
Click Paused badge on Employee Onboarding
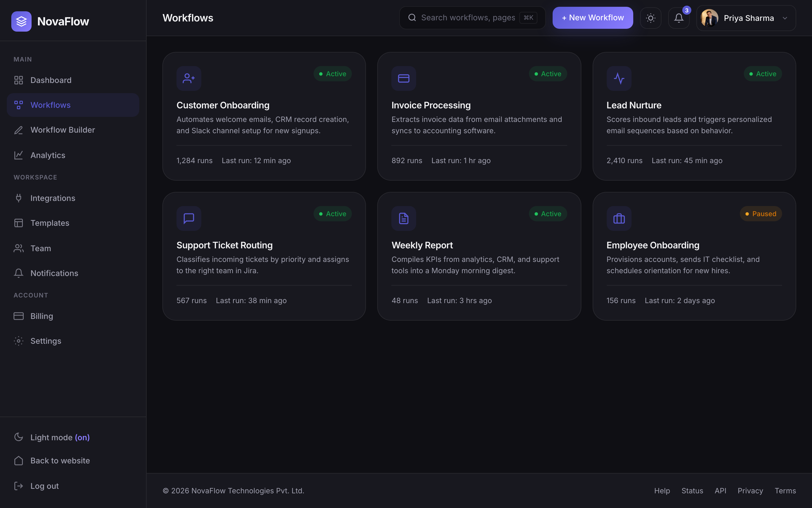click(x=761, y=214)
